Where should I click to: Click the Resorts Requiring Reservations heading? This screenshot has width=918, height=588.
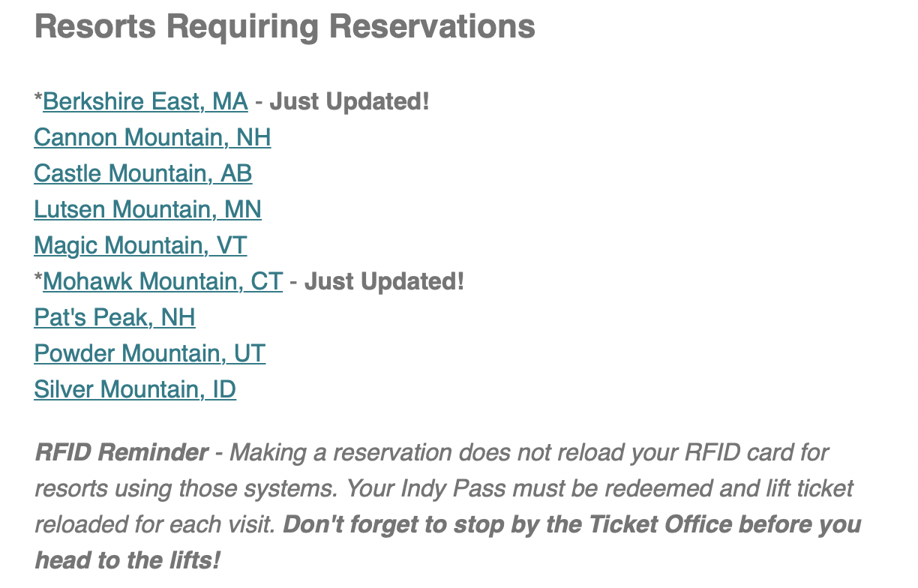285,27
